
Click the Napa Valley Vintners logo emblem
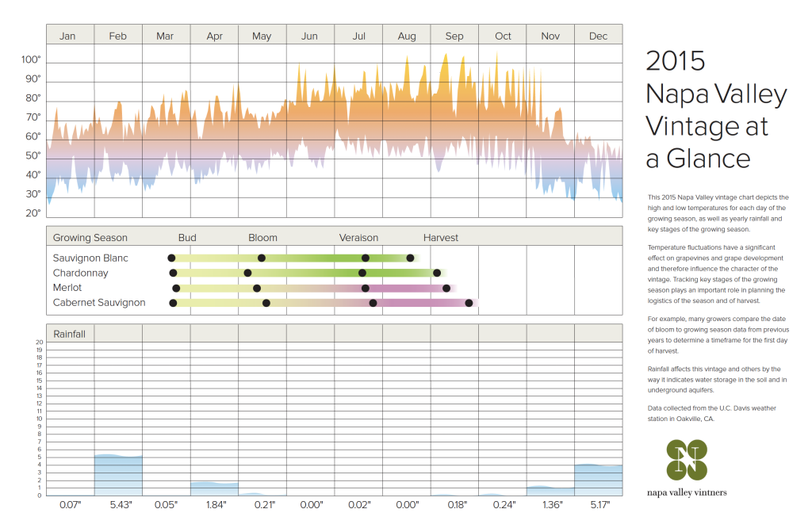[686, 460]
